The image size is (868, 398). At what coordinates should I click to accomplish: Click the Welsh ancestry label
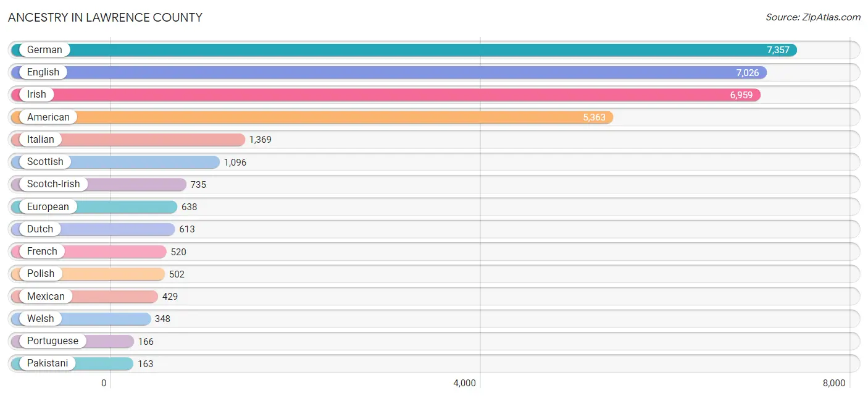[40, 319]
